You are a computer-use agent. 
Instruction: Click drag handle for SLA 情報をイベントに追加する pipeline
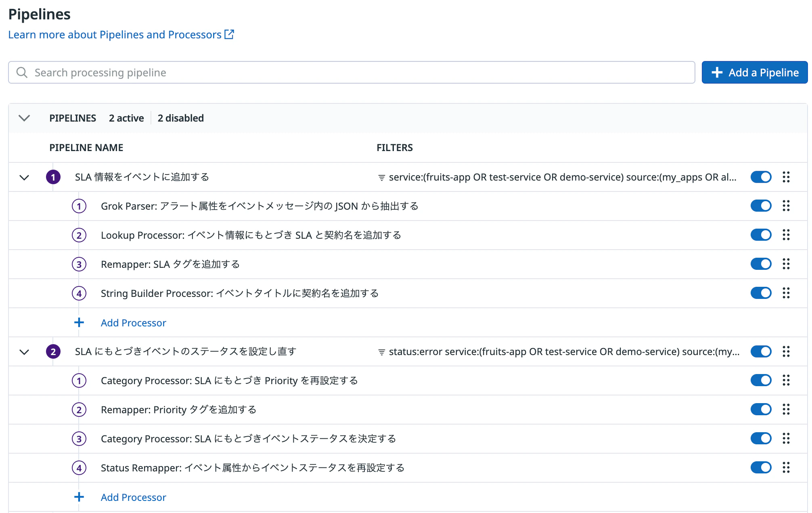click(786, 177)
